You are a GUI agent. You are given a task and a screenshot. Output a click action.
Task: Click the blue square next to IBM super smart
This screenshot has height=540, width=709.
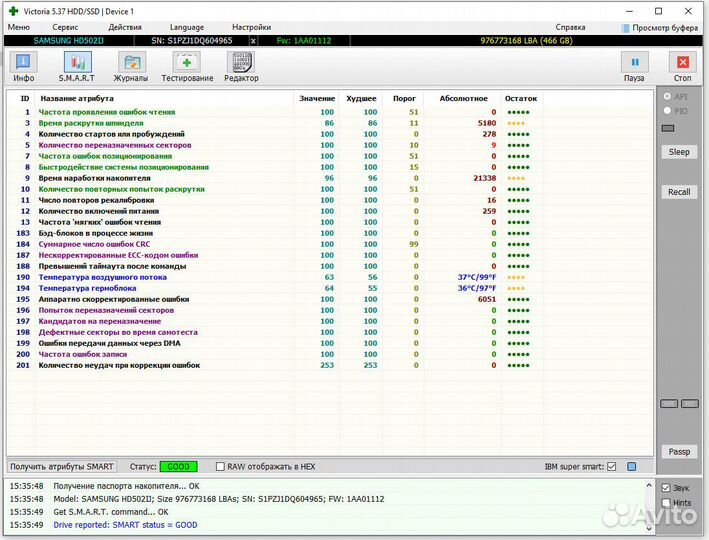click(631, 467)
